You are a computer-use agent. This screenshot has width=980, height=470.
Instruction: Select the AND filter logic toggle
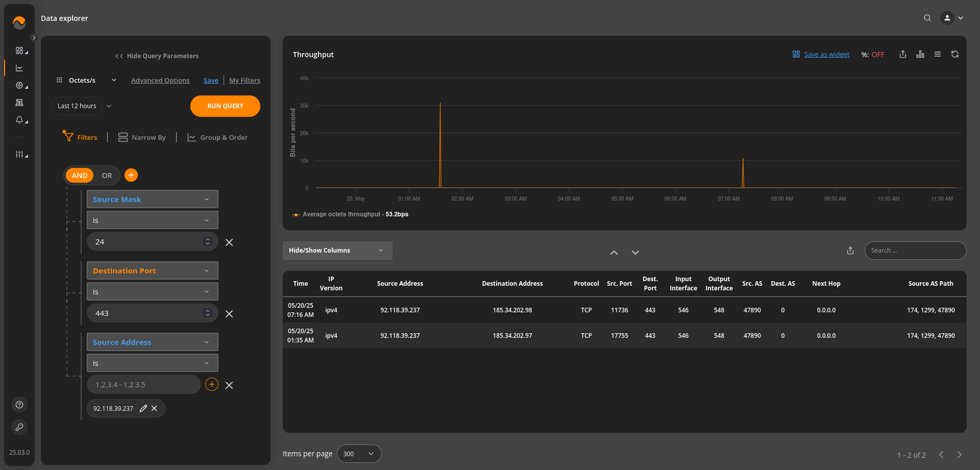point(80,176)
